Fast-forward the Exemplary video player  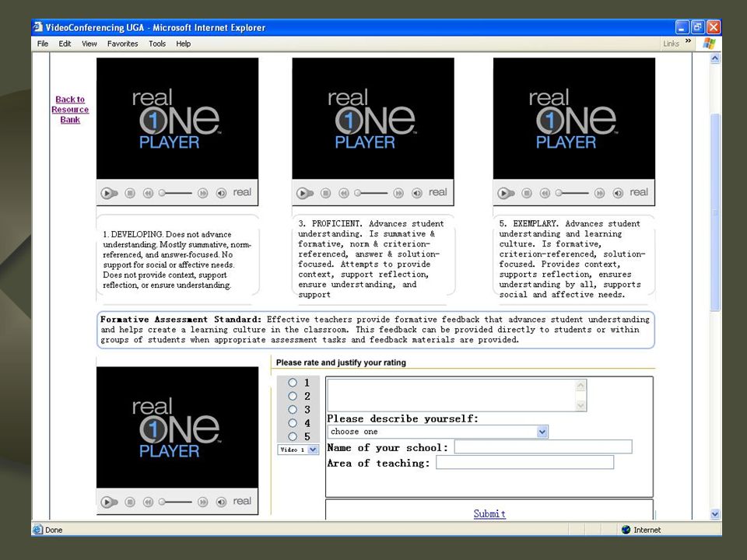coord(600,193)
